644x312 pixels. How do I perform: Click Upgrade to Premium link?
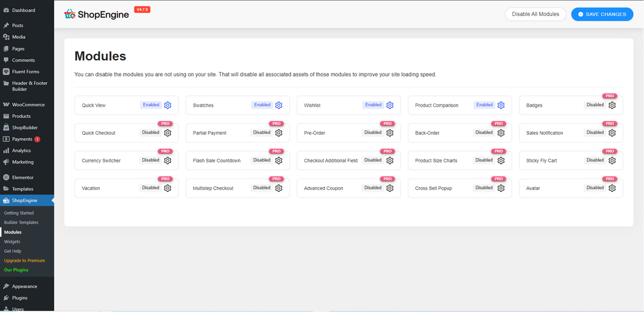(25, 261)
